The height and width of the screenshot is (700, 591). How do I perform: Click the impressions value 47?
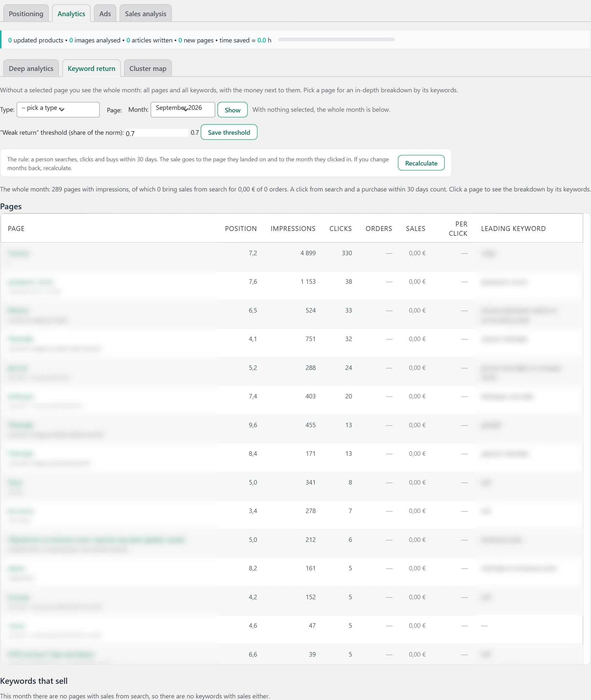[312, 625]
